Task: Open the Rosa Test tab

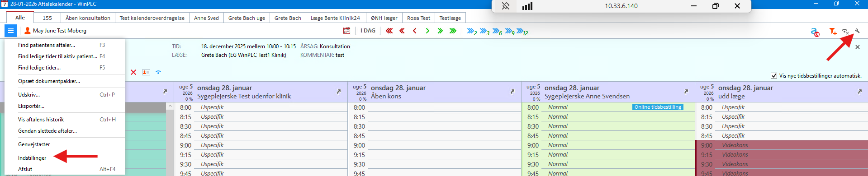Action: click(418, 18)
